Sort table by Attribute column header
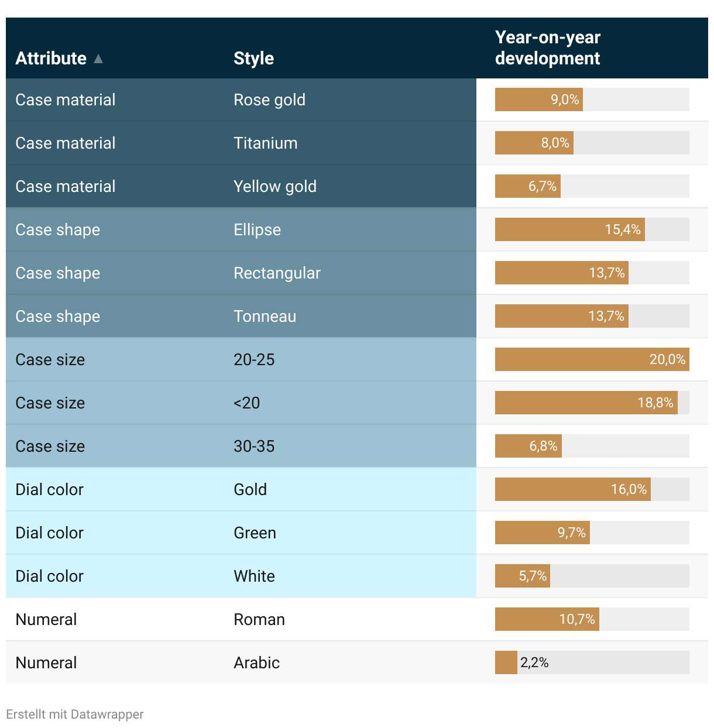Viewport: 714px width, 728px height. [51, 59]
